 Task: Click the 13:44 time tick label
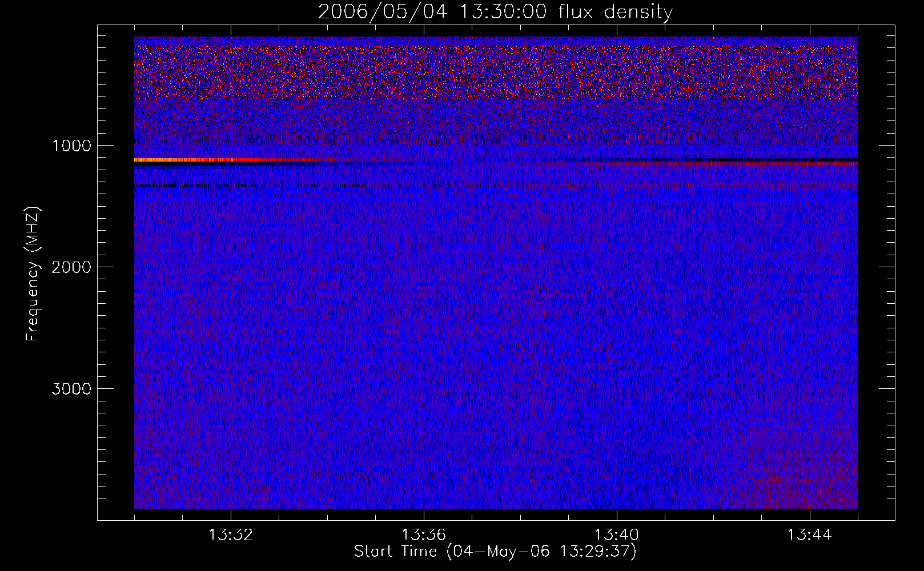point(809,535)
